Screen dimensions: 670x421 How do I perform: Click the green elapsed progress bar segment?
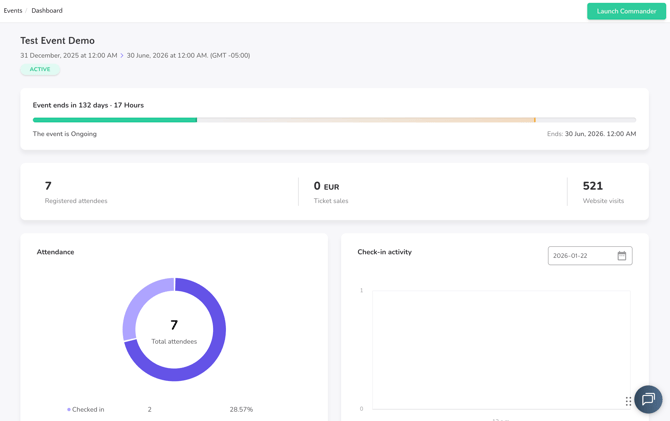[115, 120]
